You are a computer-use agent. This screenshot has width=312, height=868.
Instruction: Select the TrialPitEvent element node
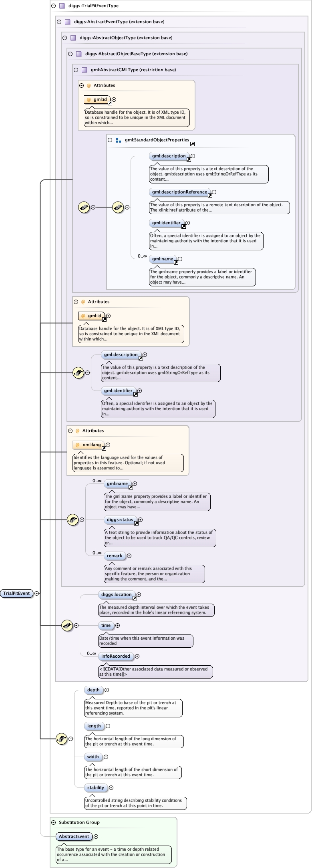tap(16, 593)
